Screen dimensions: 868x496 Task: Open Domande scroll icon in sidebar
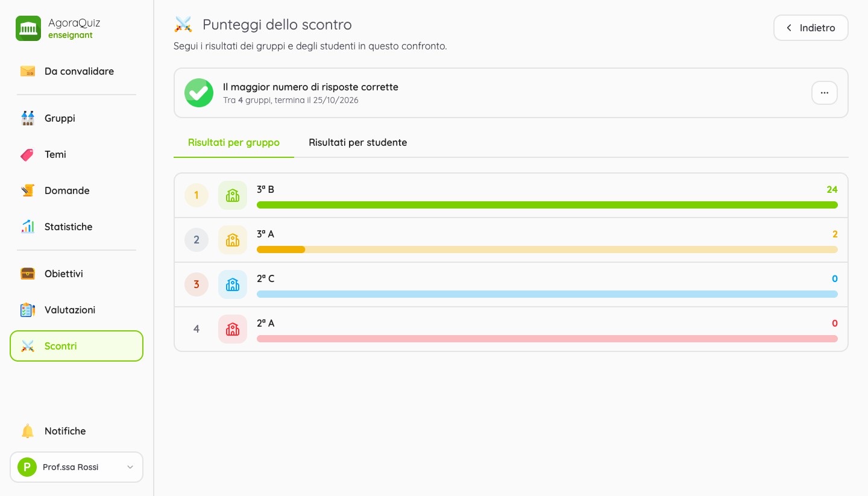pos(28,190)
